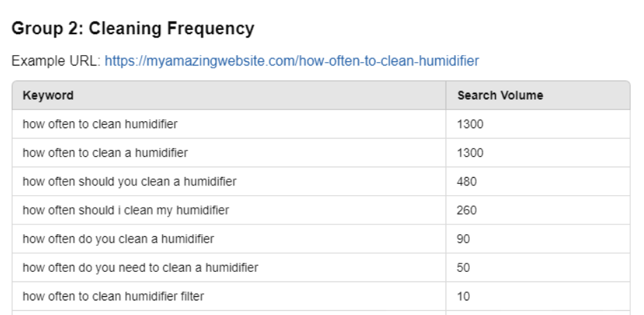644x315 pixels.
Task: Select the 10 search volume cell
Action: pyautogui.click(x=464, y=296)
